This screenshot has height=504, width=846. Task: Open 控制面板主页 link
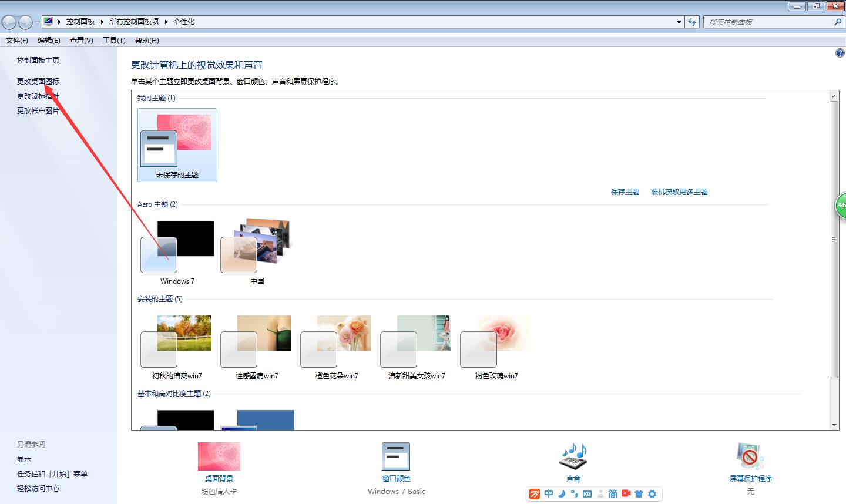38,61
